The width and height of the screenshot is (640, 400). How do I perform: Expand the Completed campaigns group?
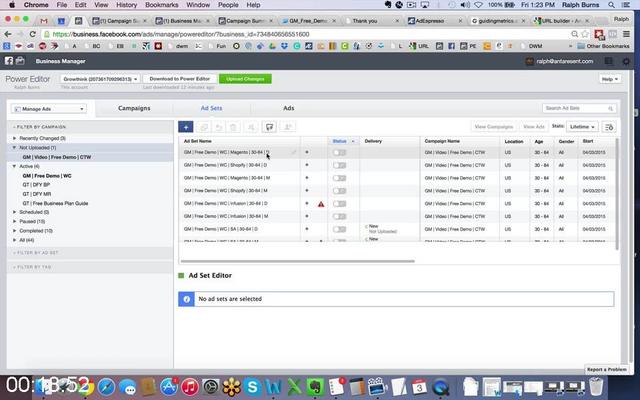pos(15,231)
